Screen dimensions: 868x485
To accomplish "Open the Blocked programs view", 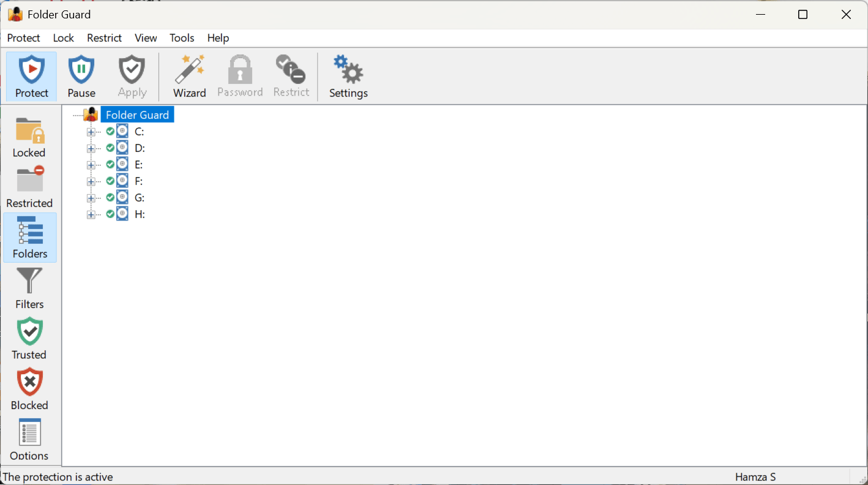I will [x=29, y=389].
